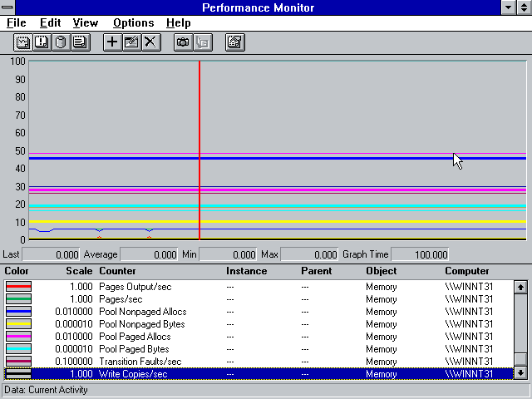Select the Pages Output/sec counter row
The width and height of the screenshot is (532, 399).
tap(259, 287)
